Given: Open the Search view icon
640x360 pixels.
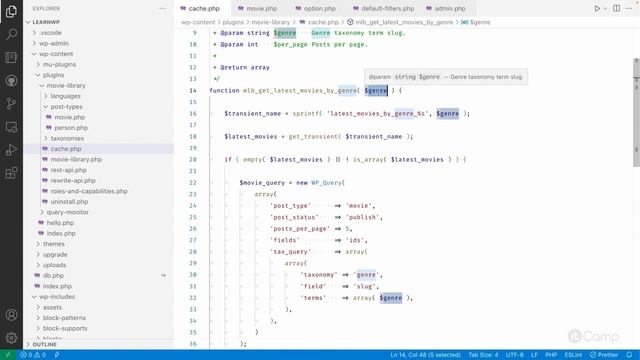Looking at the screenshot, I should [x=11, y=34].
